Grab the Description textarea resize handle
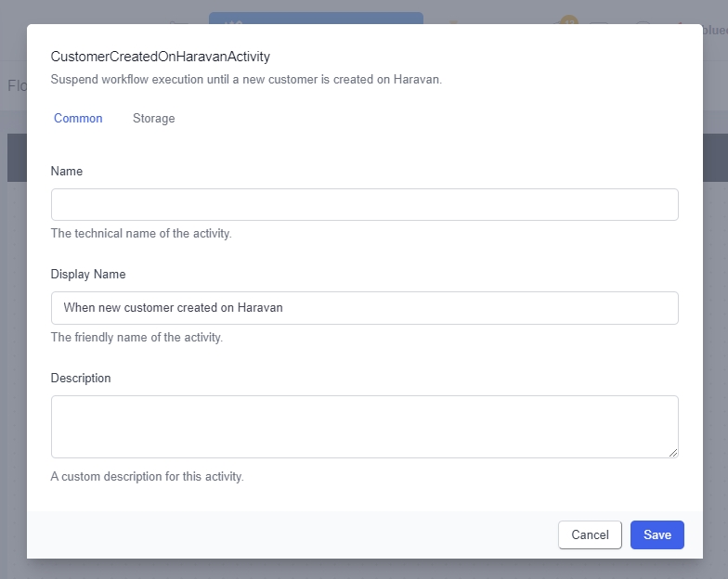Screen dimensions: 728x579 point(672,452)
